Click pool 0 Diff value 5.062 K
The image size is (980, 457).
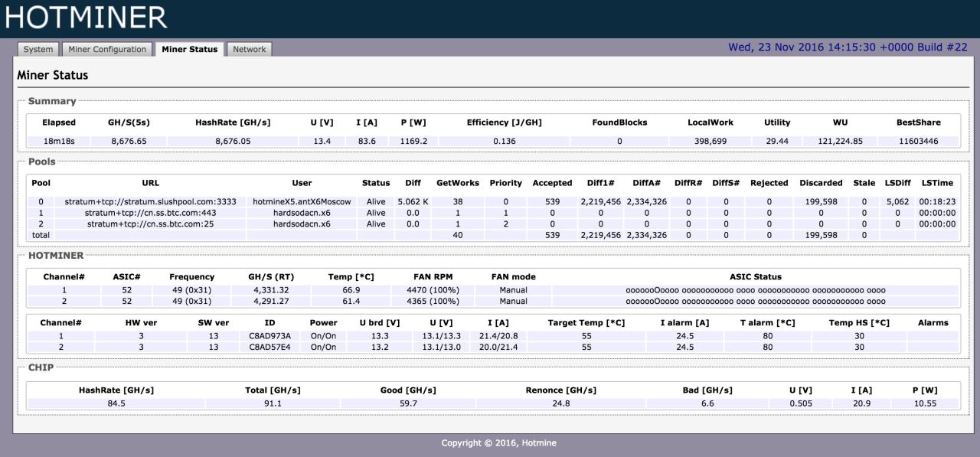(413, 202)
